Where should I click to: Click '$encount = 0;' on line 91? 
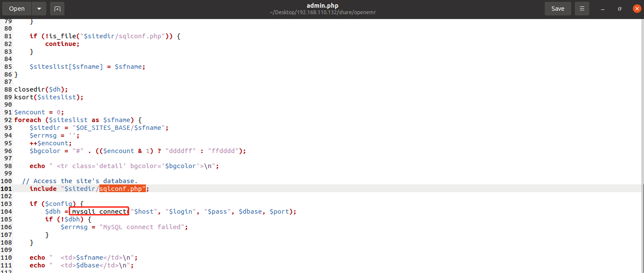pos(39,112)
